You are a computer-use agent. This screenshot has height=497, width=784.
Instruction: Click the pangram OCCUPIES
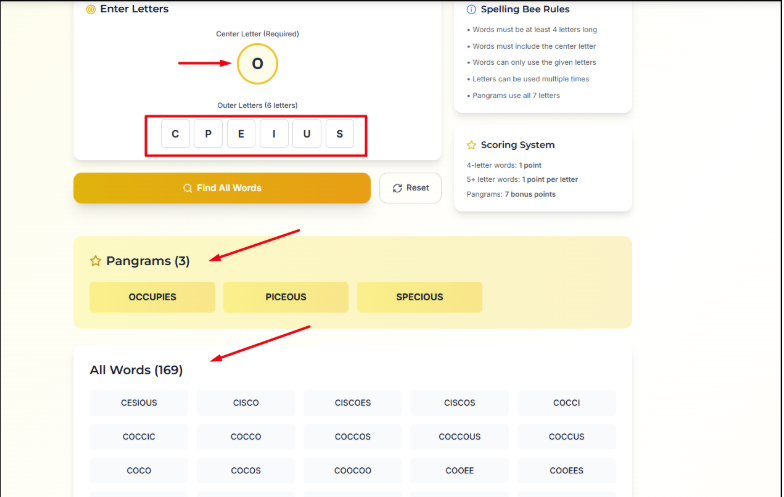tap(152, 297)
